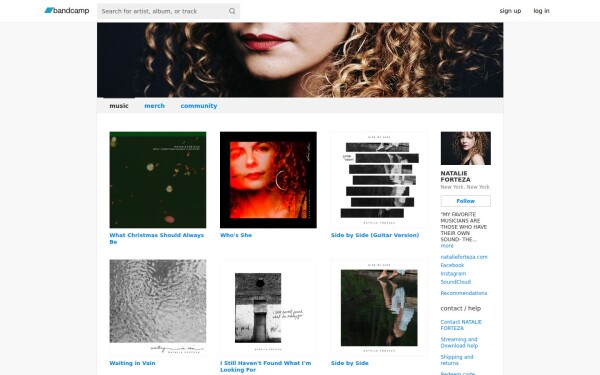Click the contact / help heading
The width and height of the screenshot is (600, 375).
coord(460,308)
